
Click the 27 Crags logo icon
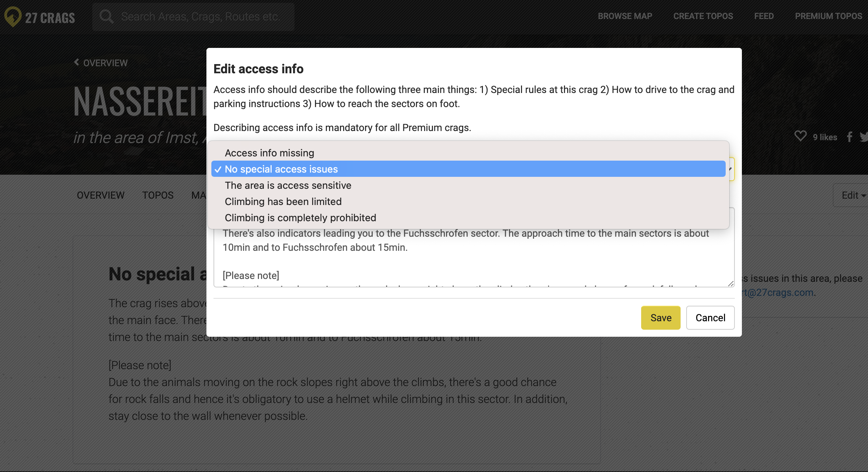point(13,17)
